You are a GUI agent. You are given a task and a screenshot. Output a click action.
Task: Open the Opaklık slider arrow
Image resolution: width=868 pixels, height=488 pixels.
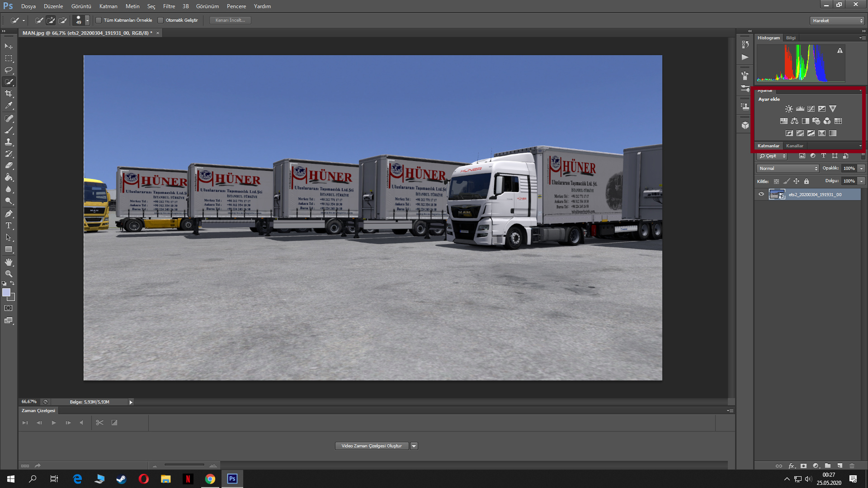tap(862, 169)
